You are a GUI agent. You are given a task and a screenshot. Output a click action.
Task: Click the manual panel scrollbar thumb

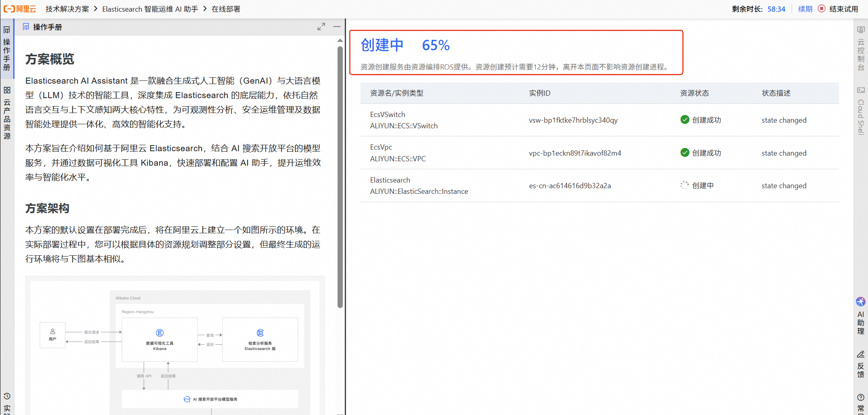340,177
